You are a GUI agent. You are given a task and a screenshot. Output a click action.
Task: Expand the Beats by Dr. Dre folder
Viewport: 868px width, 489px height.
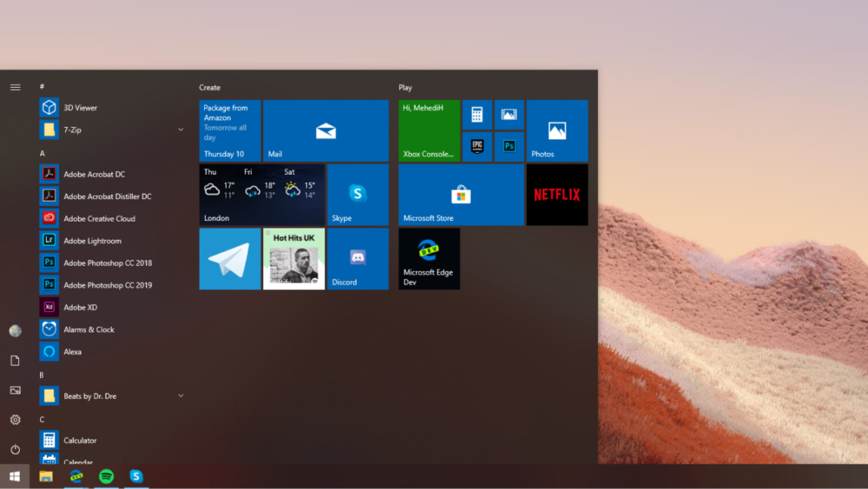(x=181, y=396)
